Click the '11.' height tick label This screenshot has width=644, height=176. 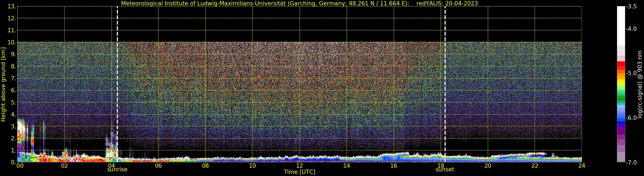[x=12, y=31]
